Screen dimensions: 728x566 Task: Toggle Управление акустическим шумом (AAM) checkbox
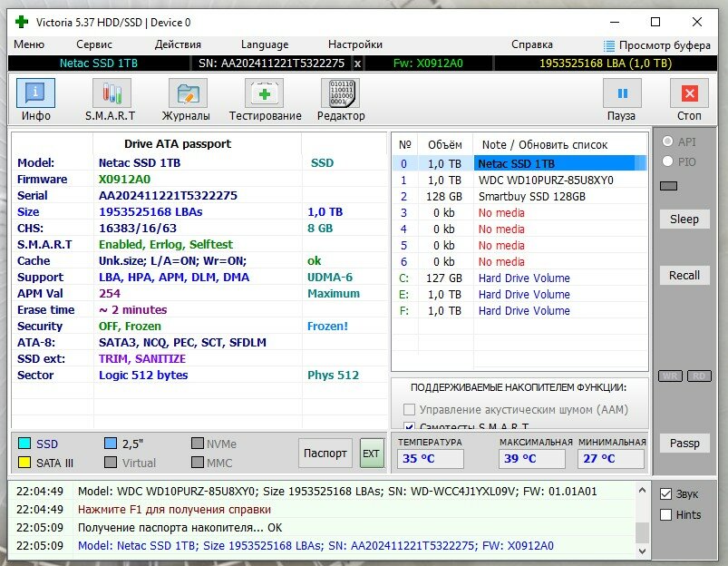409,409
